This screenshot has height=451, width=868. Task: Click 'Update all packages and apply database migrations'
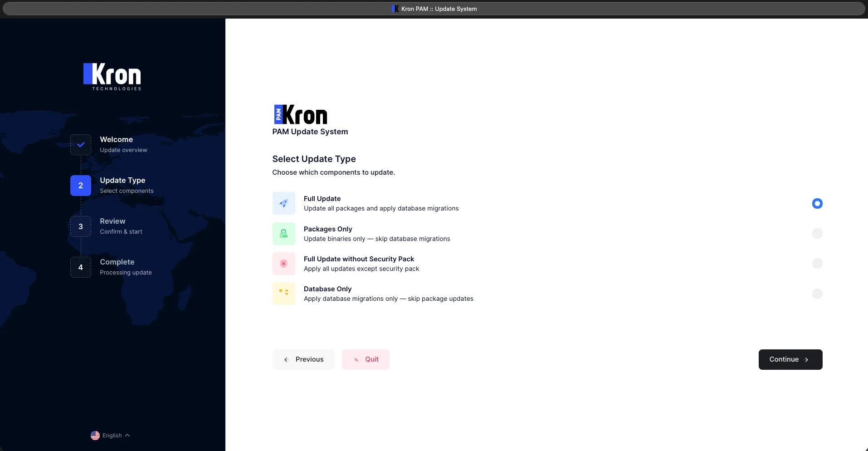pos(381,208)
